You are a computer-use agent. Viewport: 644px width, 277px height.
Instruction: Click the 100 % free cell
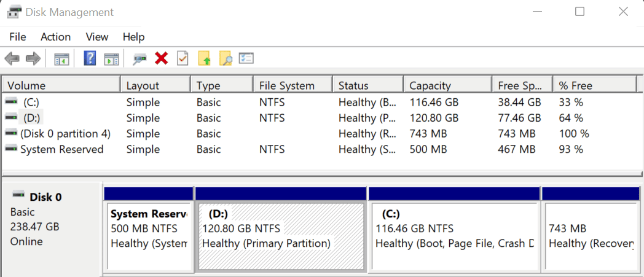[574, 133]
